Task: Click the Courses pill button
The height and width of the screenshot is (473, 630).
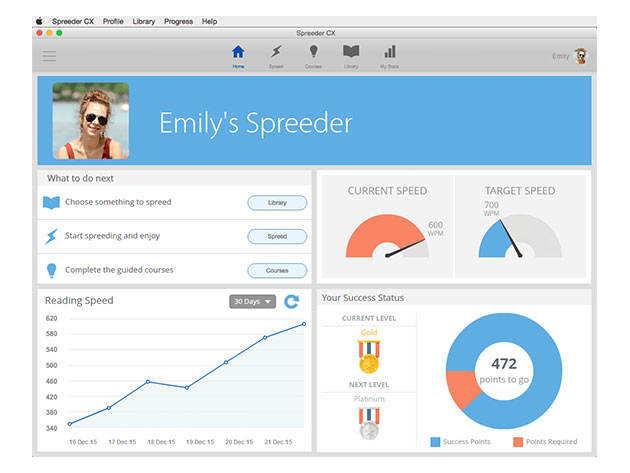Action: click(x=277, y=270)
